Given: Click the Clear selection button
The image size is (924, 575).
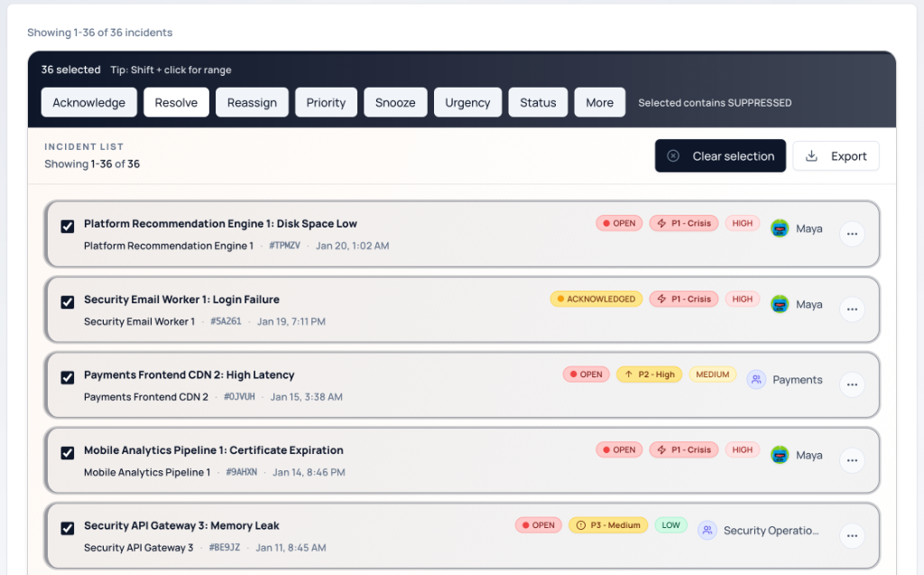Looking at the screenshot, I should [720, 156].
